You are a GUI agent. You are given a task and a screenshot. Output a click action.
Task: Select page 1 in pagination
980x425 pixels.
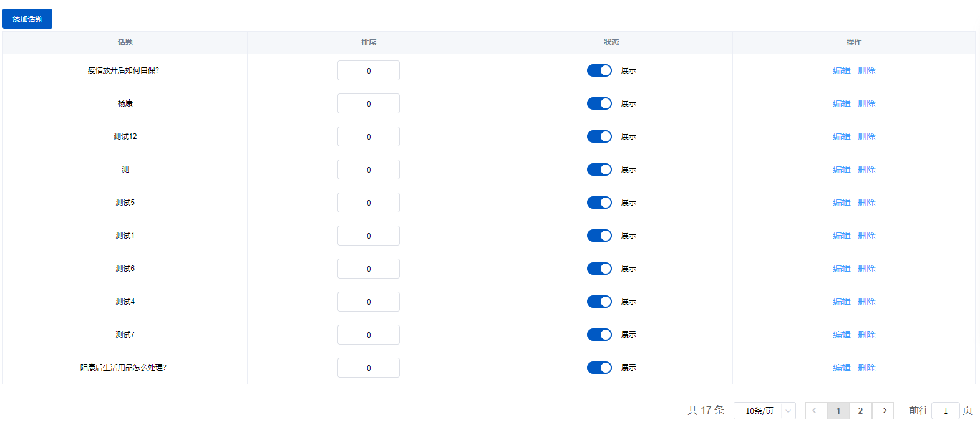coord(838,411)
